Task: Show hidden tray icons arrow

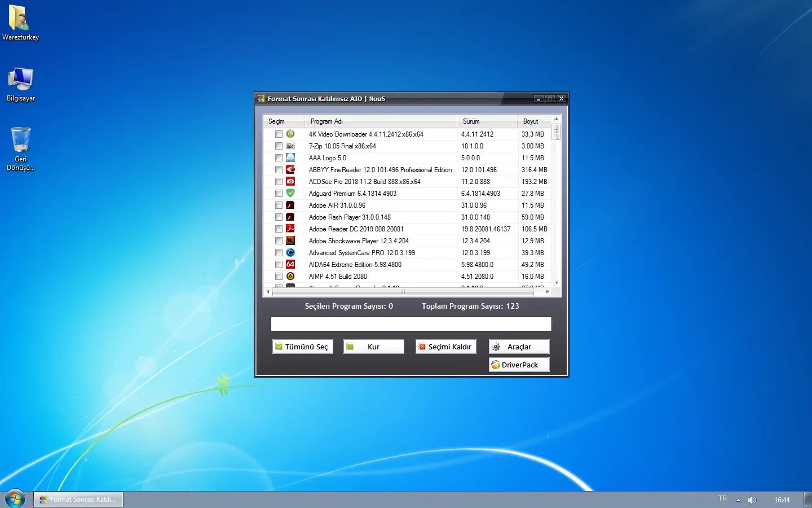Action: tap(738, 500)
